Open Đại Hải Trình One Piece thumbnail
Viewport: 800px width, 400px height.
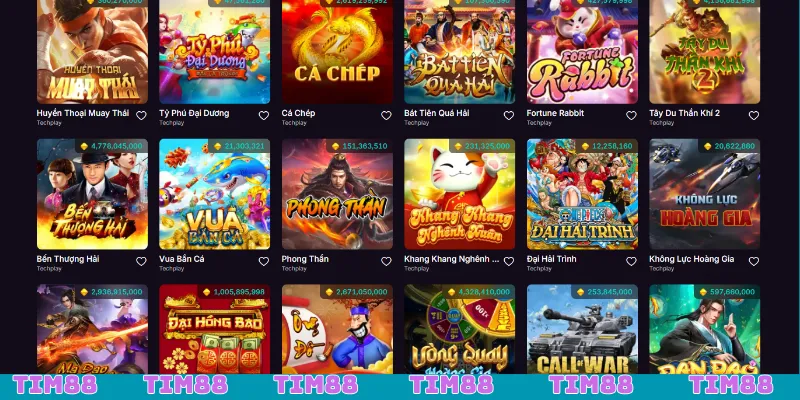point(582,194)
